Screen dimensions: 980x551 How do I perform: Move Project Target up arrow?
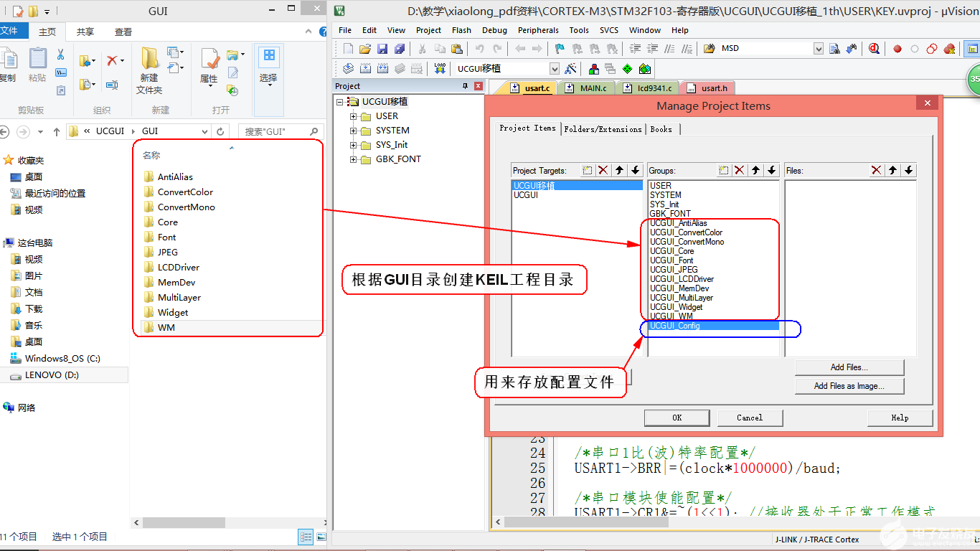point(619,170)
